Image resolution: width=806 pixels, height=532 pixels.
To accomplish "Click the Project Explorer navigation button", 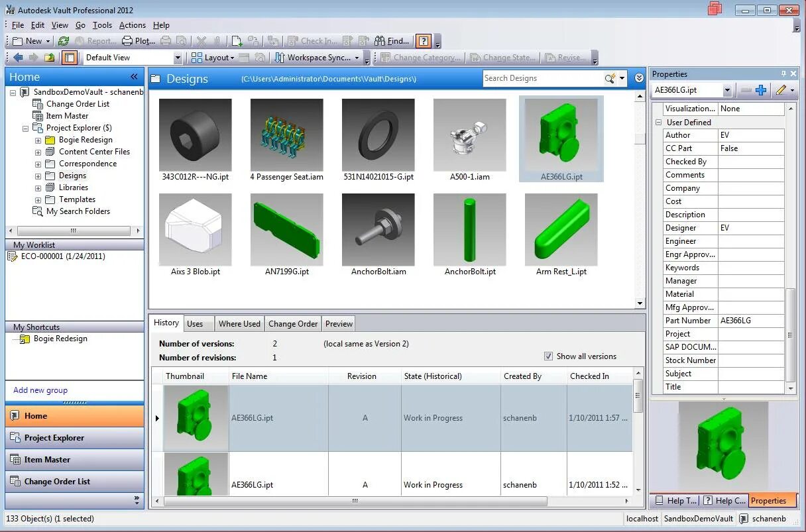I will tap(74, 438).
